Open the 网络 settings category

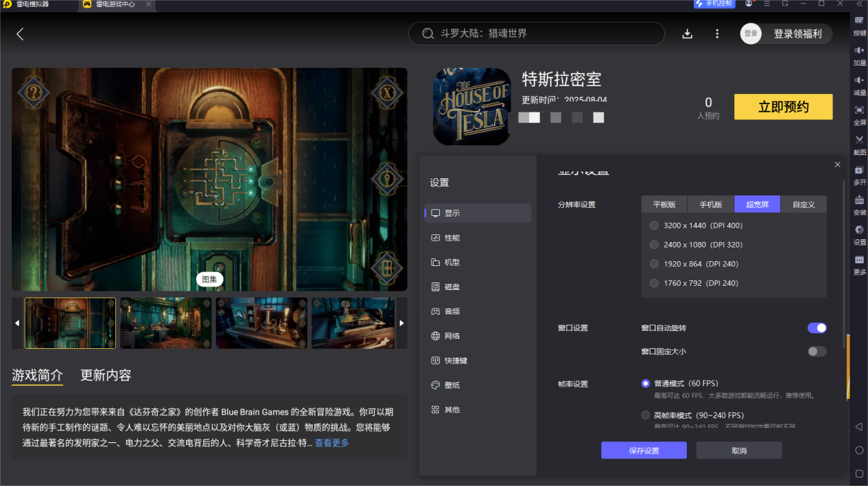[478, 336]
